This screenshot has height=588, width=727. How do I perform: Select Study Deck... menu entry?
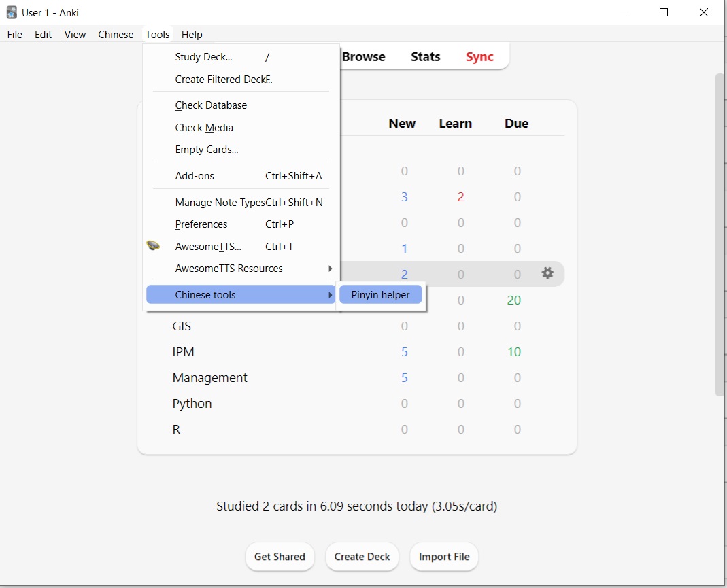coord(241,57)
